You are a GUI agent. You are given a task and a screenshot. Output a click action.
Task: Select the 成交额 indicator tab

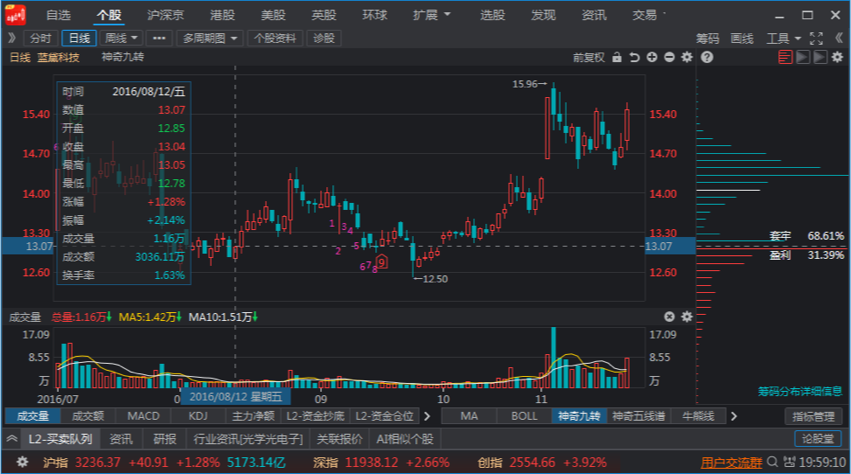click(88, 416)
